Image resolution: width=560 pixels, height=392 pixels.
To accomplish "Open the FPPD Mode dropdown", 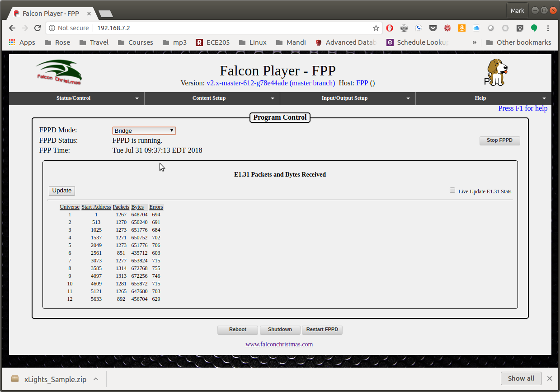I will click(144, 131).
